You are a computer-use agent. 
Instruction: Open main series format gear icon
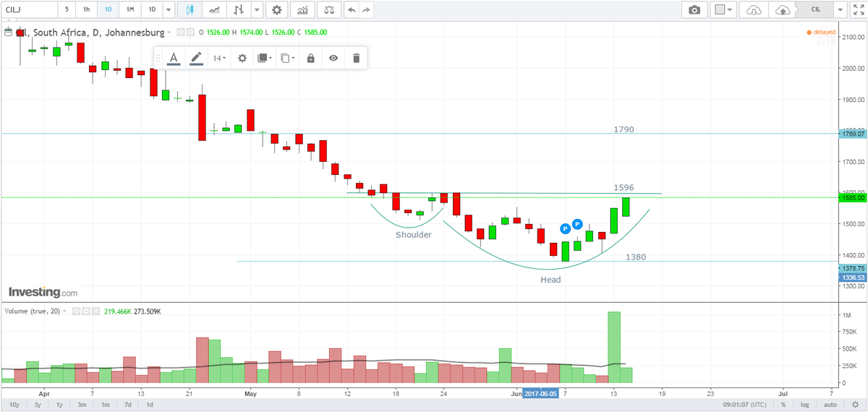point(191,33)
